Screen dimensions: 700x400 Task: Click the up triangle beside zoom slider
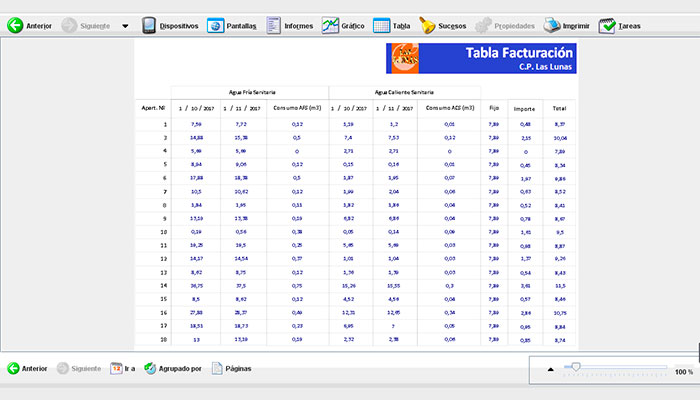point(550,369)
